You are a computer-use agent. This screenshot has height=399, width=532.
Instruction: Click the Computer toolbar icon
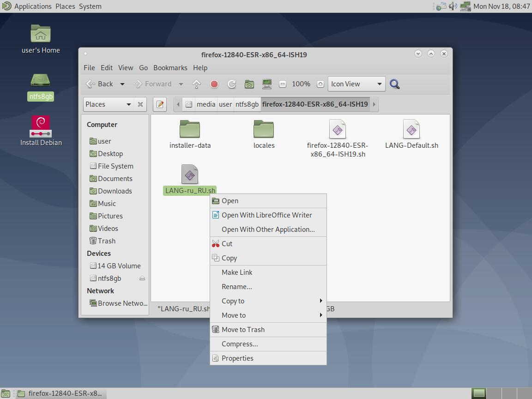[x=267, y=84]
